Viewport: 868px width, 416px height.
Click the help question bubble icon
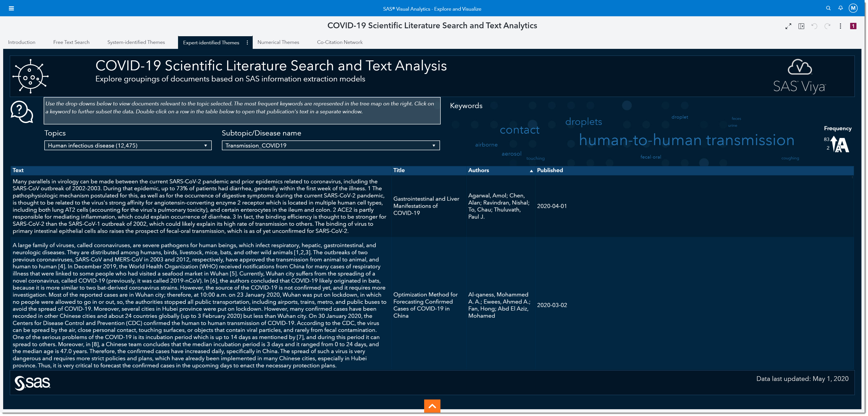[x=21, y=112]
